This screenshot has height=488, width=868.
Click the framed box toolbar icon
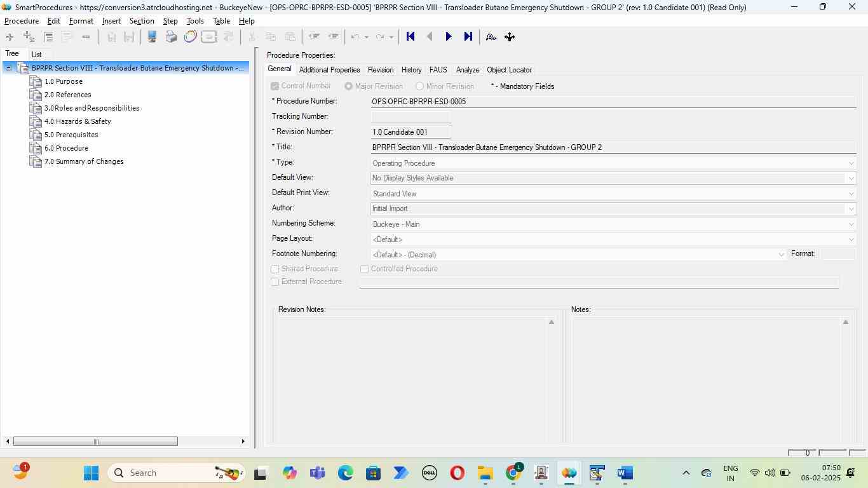coord(209,37)
